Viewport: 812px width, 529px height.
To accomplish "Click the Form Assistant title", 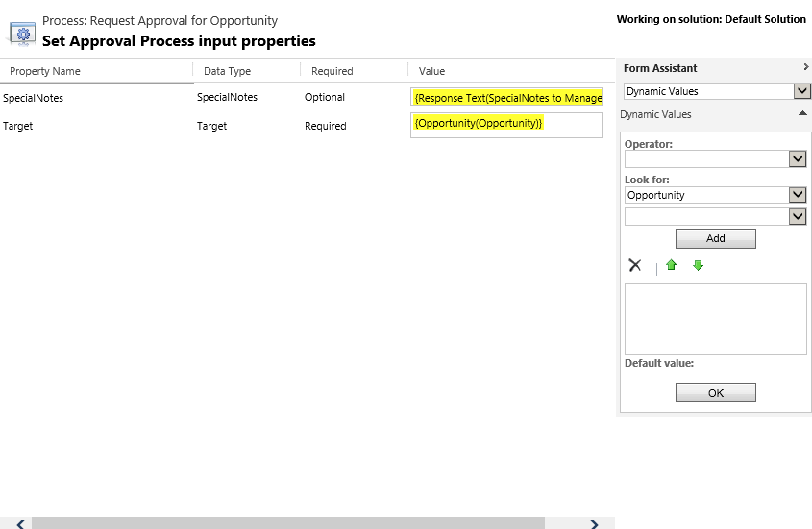I will [660, 68].
